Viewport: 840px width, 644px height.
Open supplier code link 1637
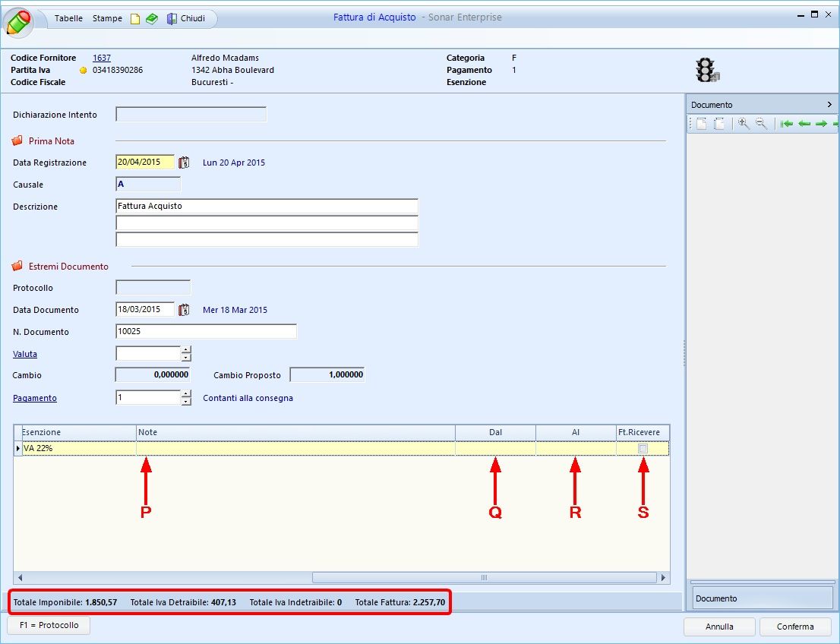click(102, 58)
